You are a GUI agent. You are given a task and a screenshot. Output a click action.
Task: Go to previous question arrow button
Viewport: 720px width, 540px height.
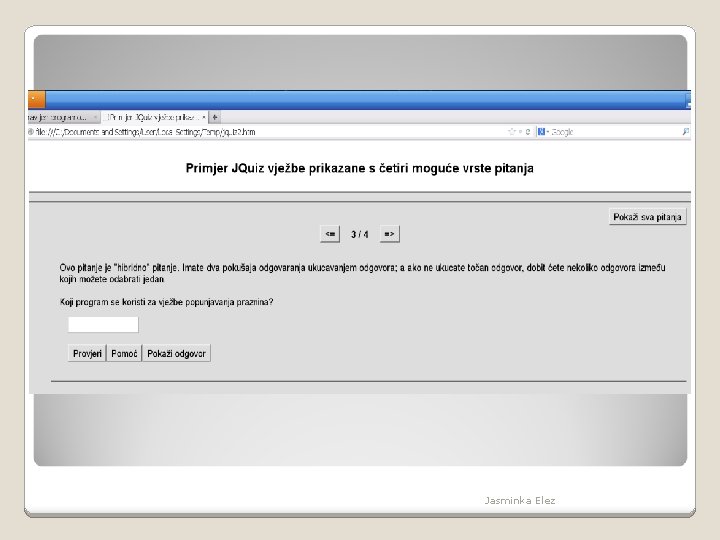pos(330,234)
